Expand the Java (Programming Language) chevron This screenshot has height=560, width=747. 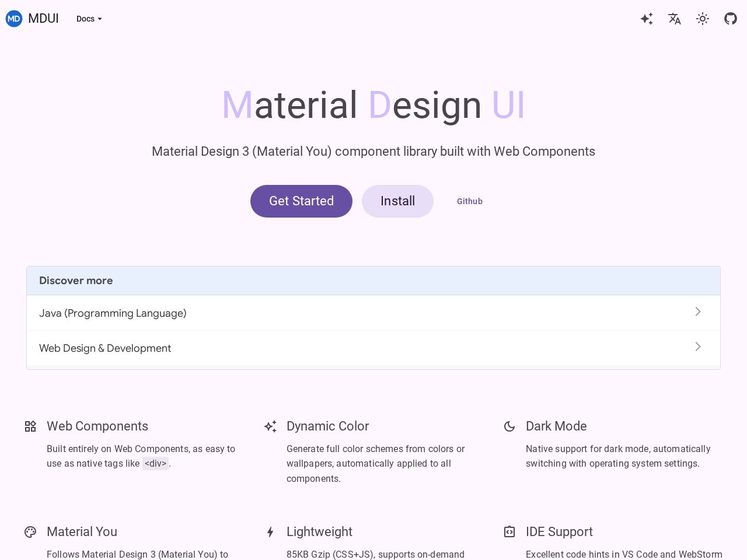[698, 311]
